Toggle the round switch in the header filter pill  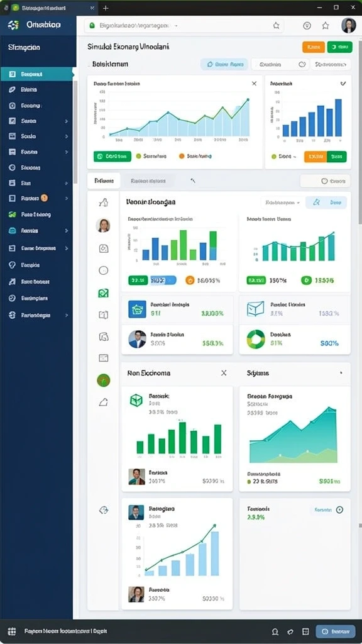point(302,65)
